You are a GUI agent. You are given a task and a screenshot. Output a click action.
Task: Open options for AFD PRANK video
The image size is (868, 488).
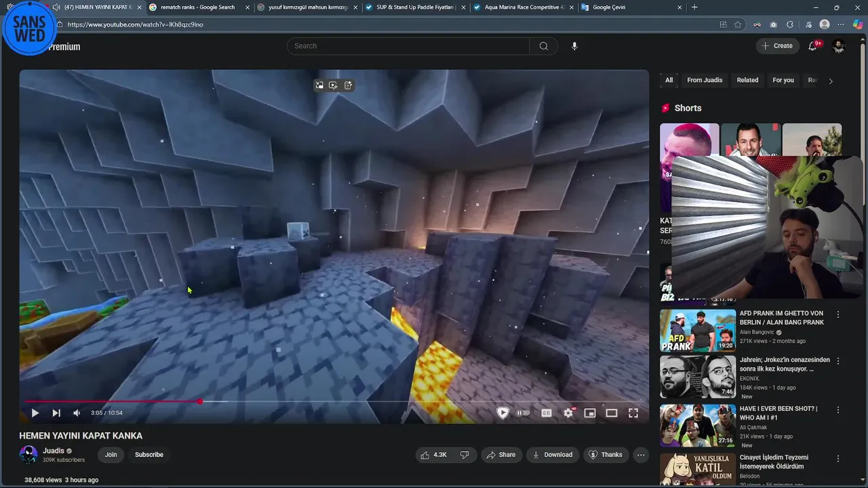point(838,314)
